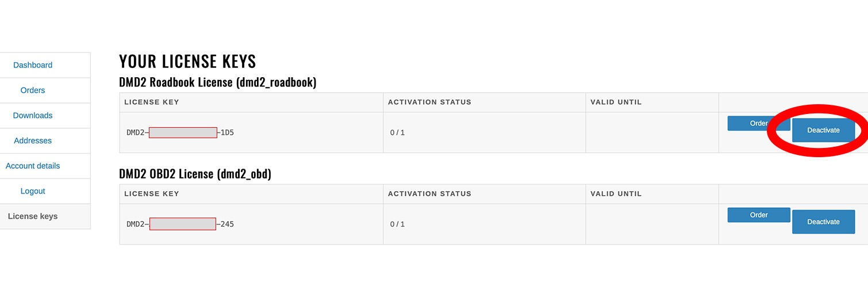
Task: Deactivate the DMD2 Roadbook license
Action: [x=823, y=130]
